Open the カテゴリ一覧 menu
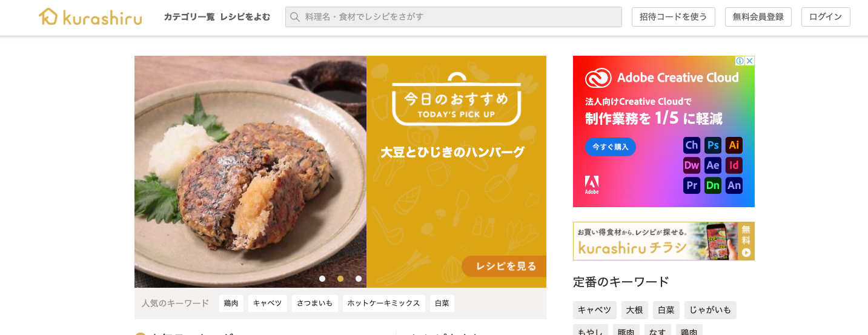 pos(189,17)
